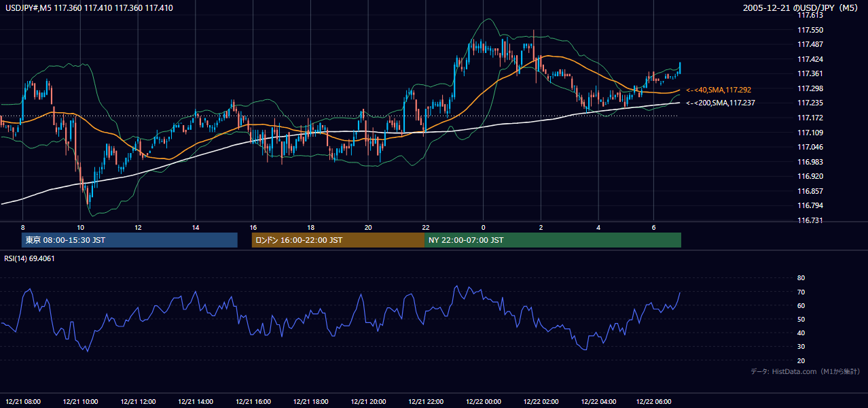
Task: Click price axis label 117.046
Action: coord(809,147)
